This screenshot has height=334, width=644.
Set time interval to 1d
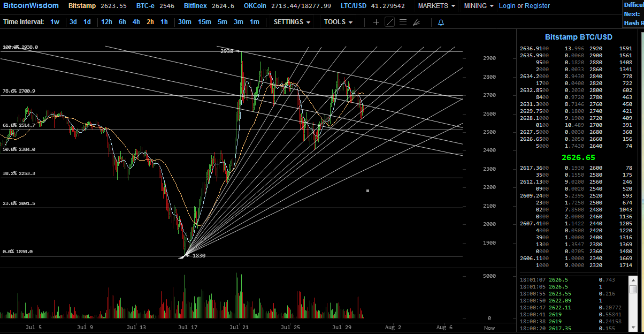click(87, 22)
